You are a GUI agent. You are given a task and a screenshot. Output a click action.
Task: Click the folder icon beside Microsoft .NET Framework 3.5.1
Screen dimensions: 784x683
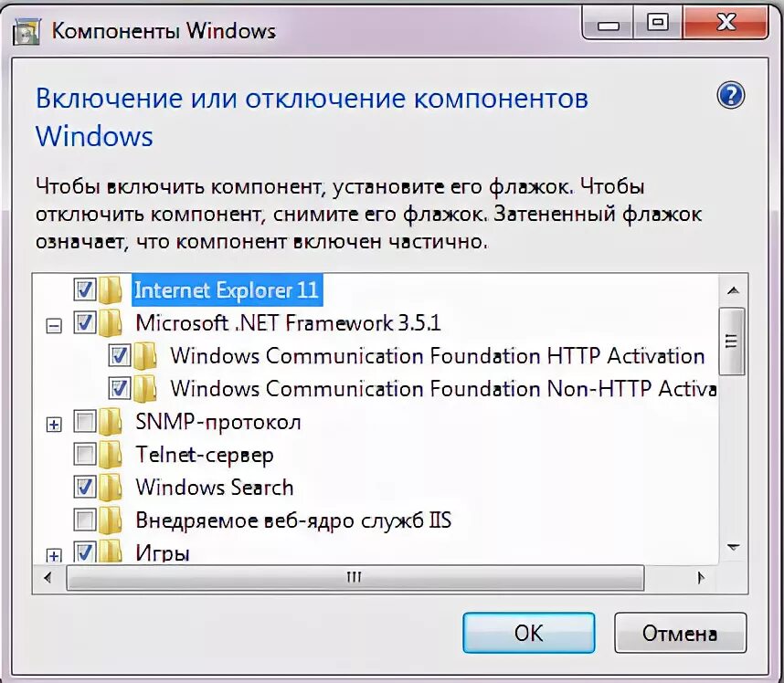(111, 322)
